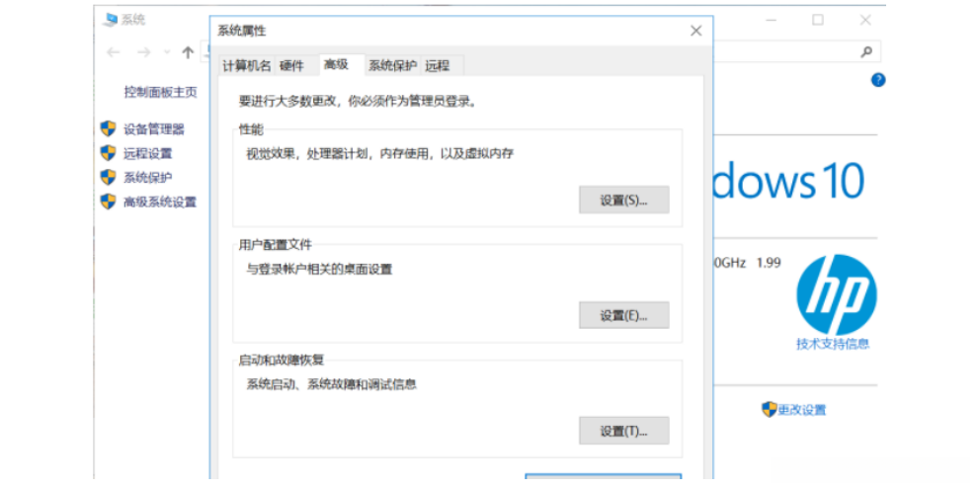
Task: Click the 性能 group label
Action: 251,129
